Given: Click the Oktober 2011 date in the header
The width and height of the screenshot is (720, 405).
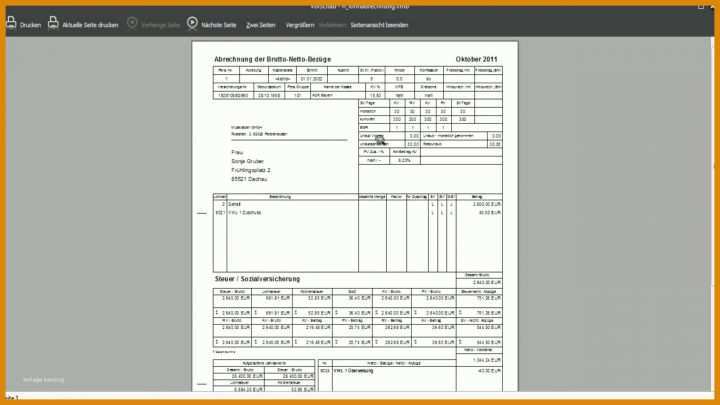Looking at the screenshot, I should (x=476, y=59).
